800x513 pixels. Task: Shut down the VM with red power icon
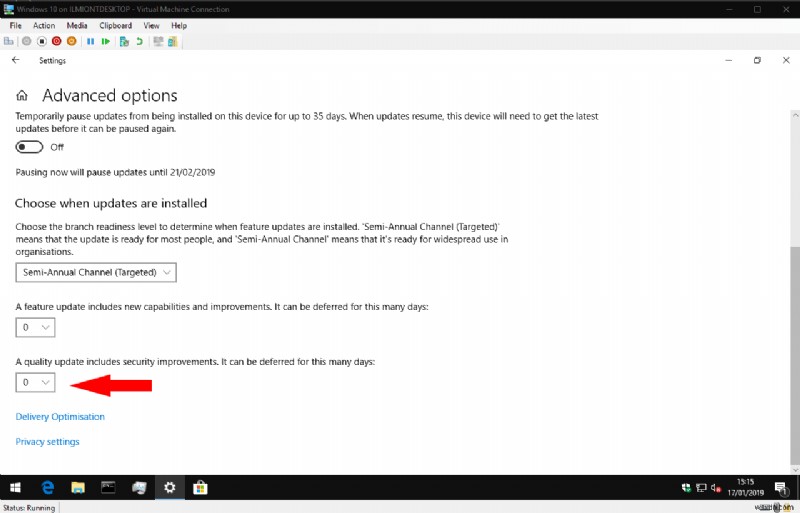pos(57,41)
